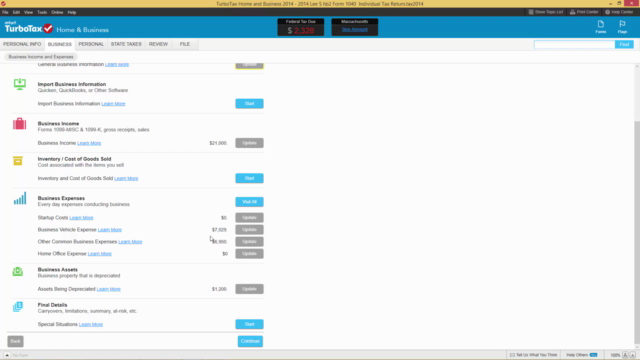The height and width of the screenshot is (360, 640).
Task: Update Startup Costs
Action: (249, 218)
